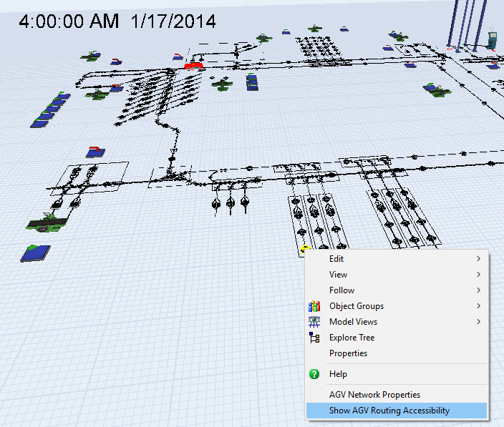Choose Properties from the context menu
504x427 pixels.
click(348, 353)
